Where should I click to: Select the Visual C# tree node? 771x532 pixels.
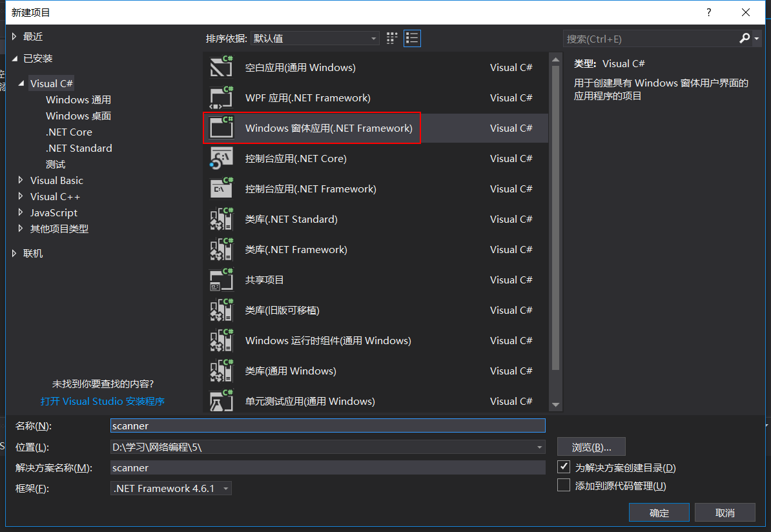point(52,83)
